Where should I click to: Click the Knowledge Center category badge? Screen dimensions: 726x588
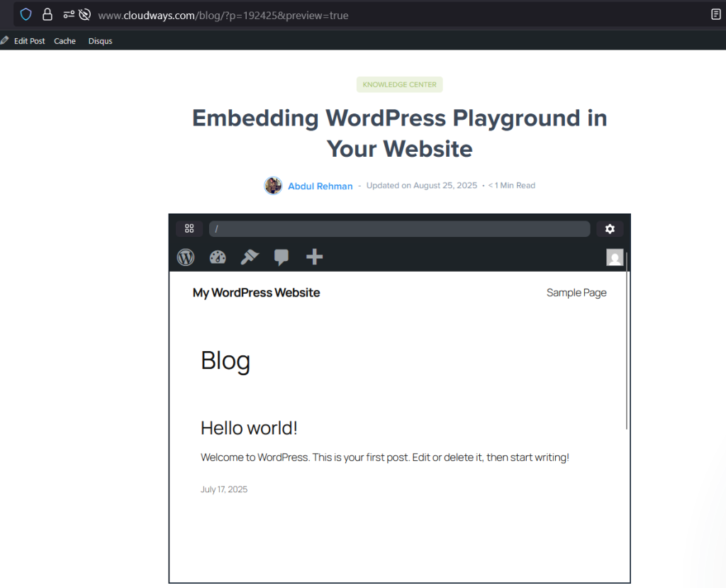(400, 84)
